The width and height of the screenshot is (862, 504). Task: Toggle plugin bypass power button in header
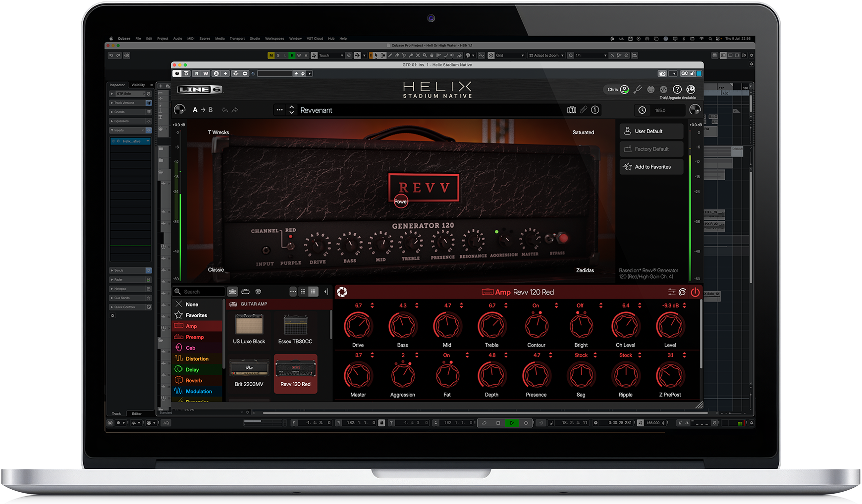(177, 73)
